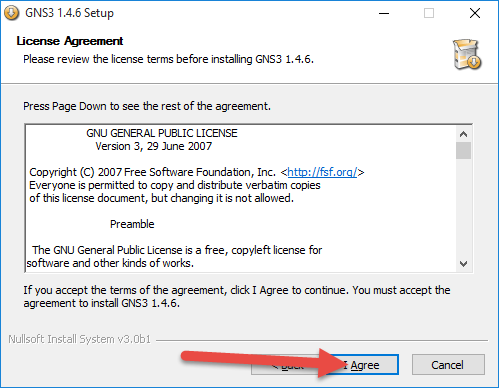Click the license text scrollbar thumb
Screen dimensions: 499x388
(463, 151)
